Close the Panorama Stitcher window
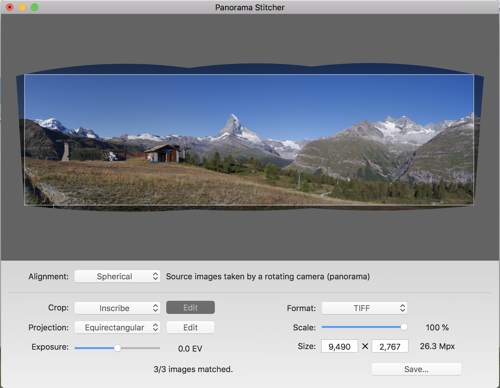Image resolution: width=500 pixels, height=388 pixels. point(10,7)
